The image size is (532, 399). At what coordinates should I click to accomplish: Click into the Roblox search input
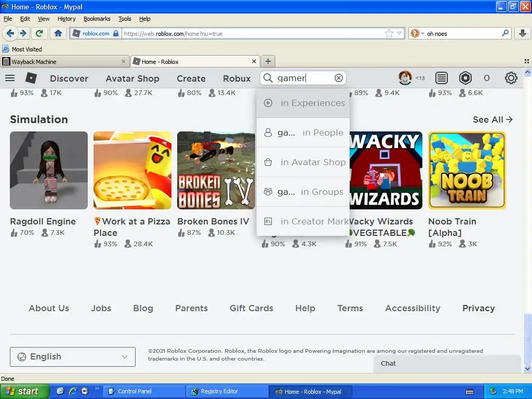tap(303, 78)
